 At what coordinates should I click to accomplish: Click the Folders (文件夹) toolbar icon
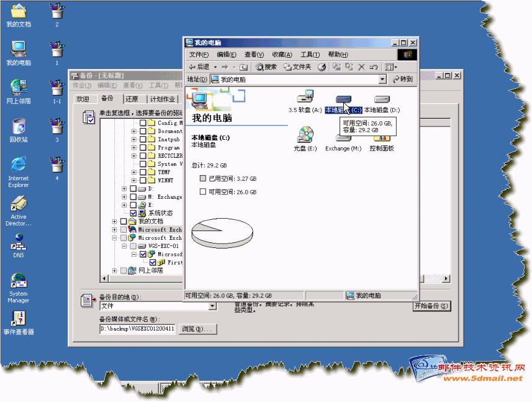(x=297, y=67)
